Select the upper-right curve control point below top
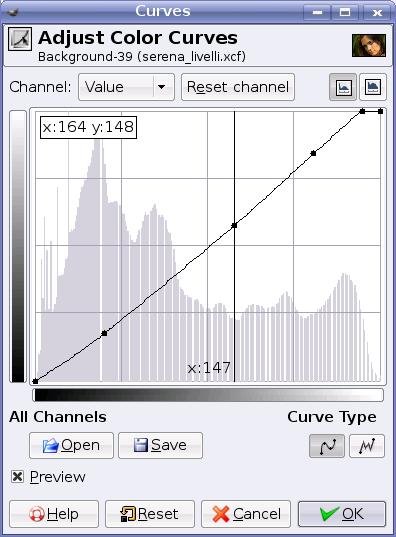The image size is (396, 537). pos(313,153)
